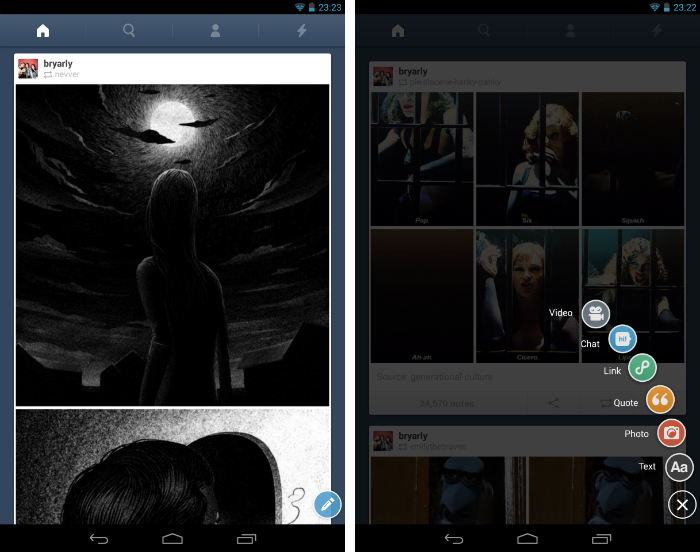Open the second black-and-white illustration in left screen

(172, 466)
